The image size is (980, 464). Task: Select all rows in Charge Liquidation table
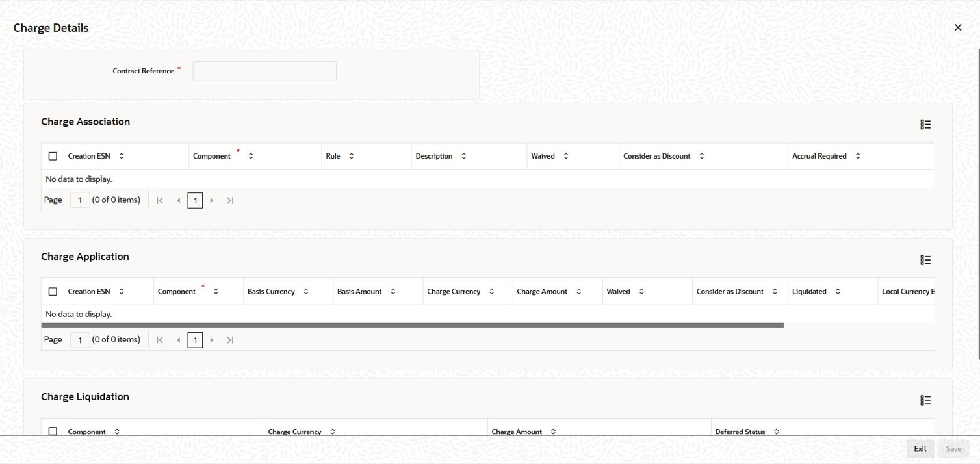click(53, 432)
